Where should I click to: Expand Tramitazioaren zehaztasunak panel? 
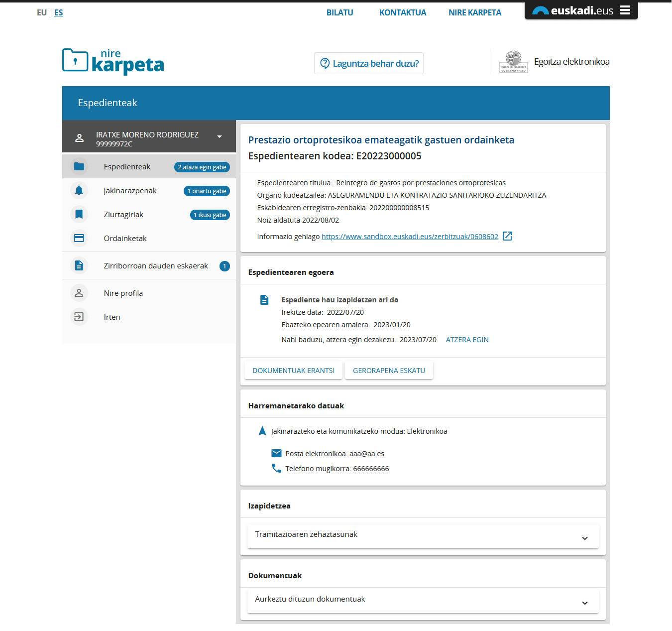tap(423, 536)
